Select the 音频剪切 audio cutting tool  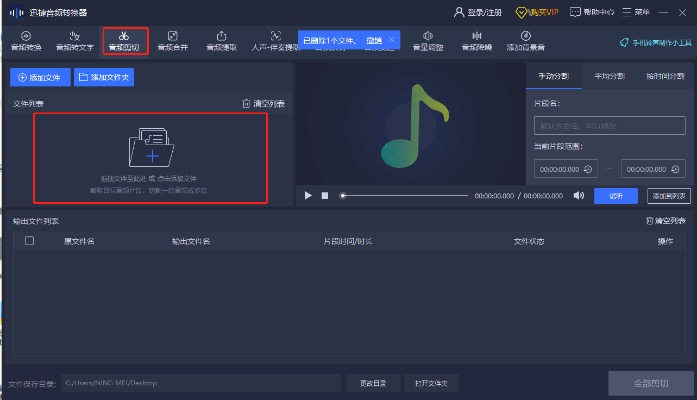click(x=124, y=41)
